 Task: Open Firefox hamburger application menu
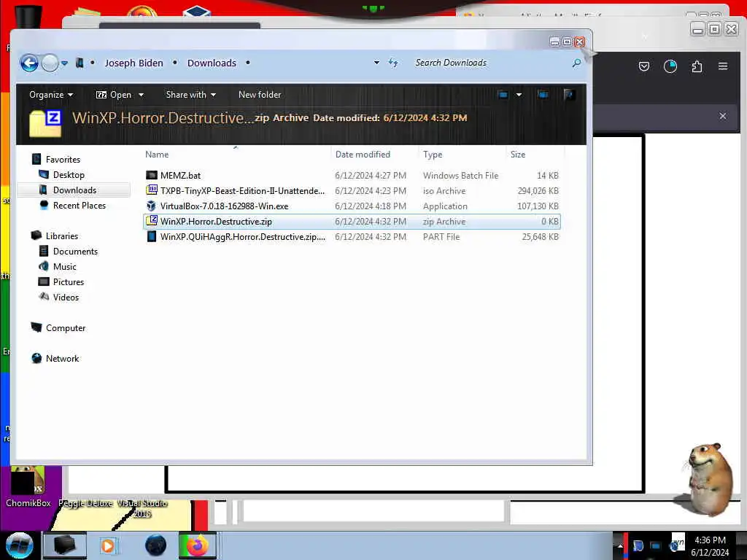pos(723,66)
